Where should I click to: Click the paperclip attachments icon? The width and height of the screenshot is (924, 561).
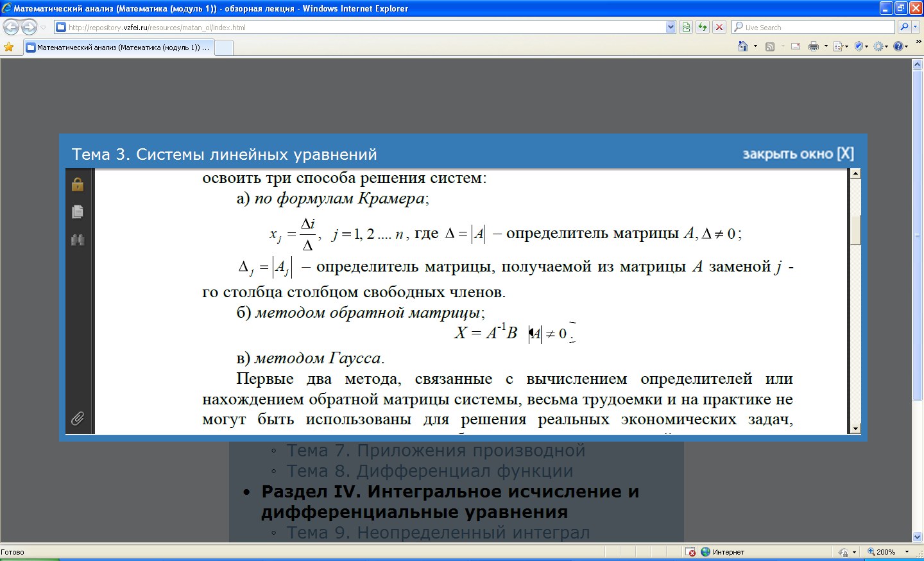pyautogui.click(x=78, y=419)
